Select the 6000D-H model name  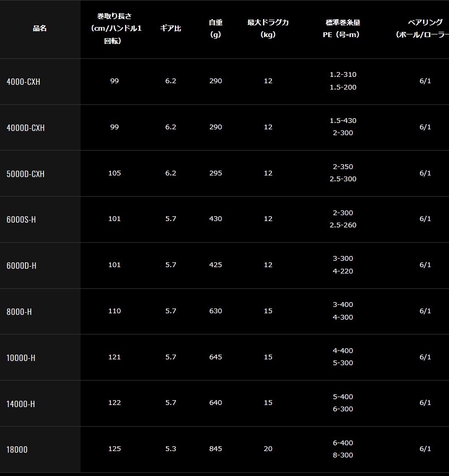(22, 266)
